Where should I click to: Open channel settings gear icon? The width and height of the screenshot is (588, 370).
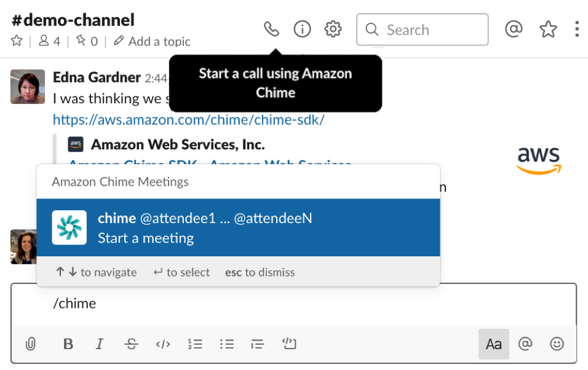pos(333,29)
